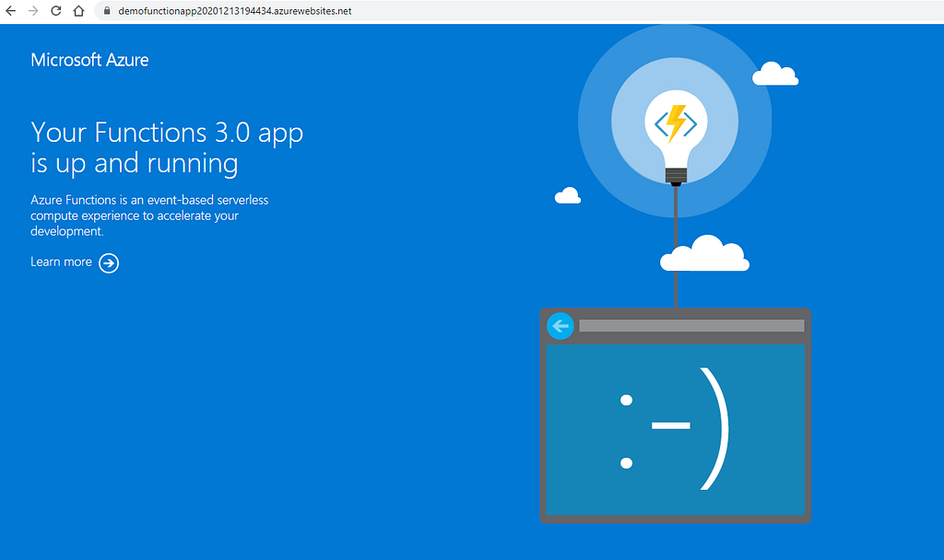Viewport: 944px width, 560px height.
Task: Click the browser forward arrow
Action: (33, 11)
